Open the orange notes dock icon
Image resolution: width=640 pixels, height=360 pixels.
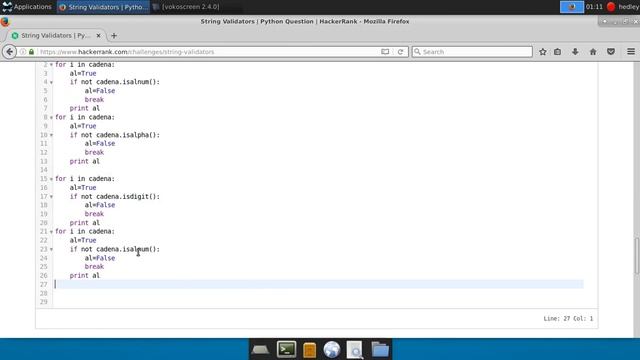coord(309,350)
